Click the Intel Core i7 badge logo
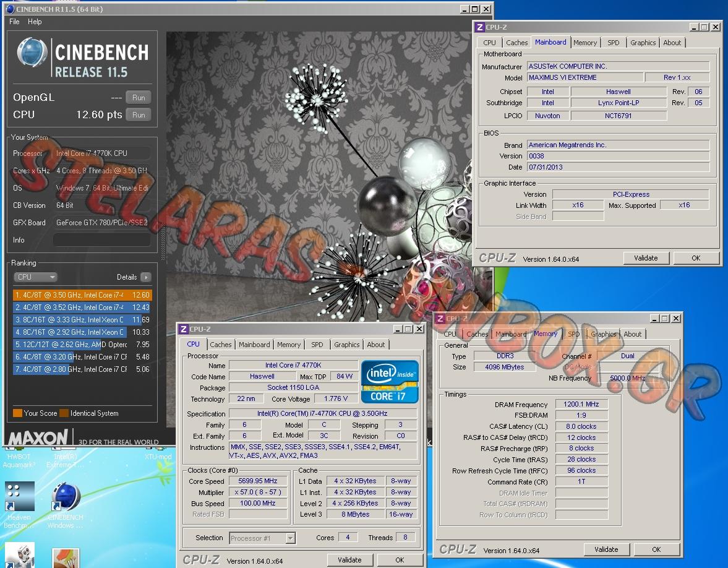The width and height of the screenshot is (728, 568). 390,382
